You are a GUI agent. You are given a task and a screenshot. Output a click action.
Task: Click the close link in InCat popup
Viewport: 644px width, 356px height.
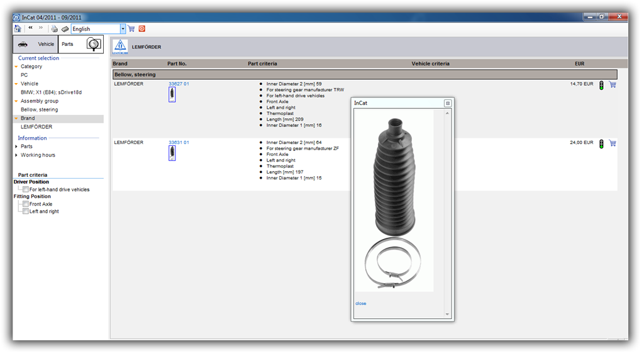360,303
